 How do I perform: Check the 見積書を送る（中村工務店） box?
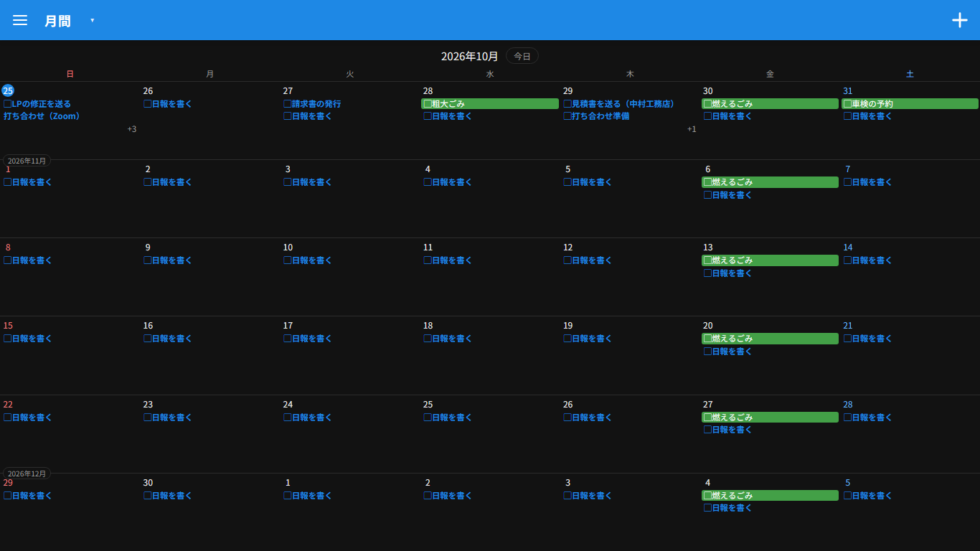(x=567, y=104)
